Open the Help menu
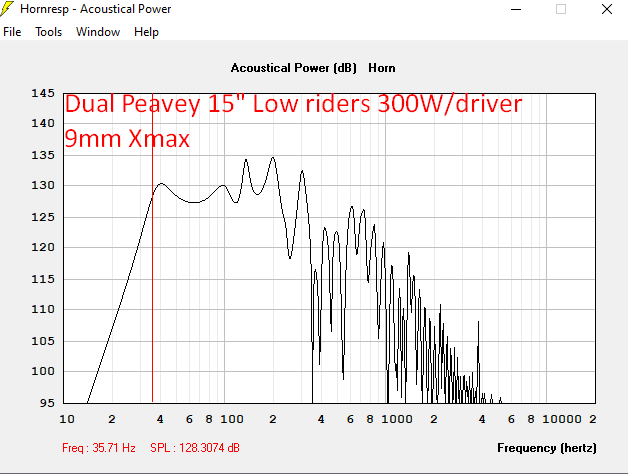The height and width of the screenshot is (474, 628). [x=146, y=32]
